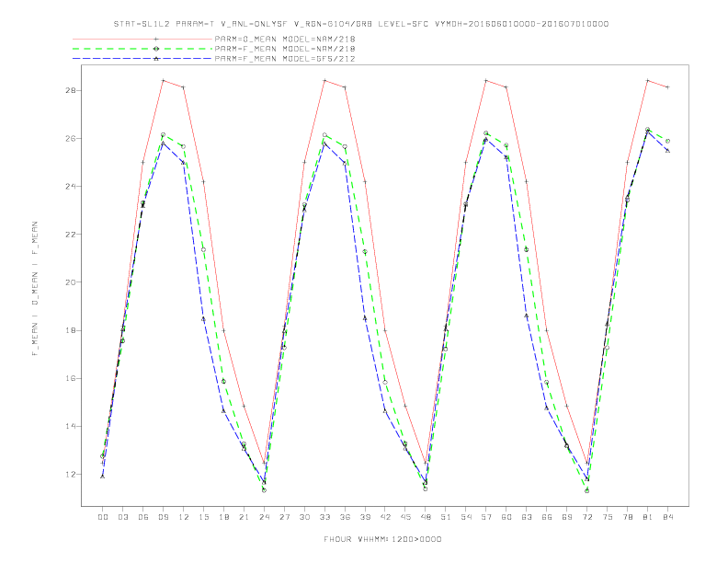728x563 pixels.
Task: Click y-axis tick label 12
Action: 71,475
